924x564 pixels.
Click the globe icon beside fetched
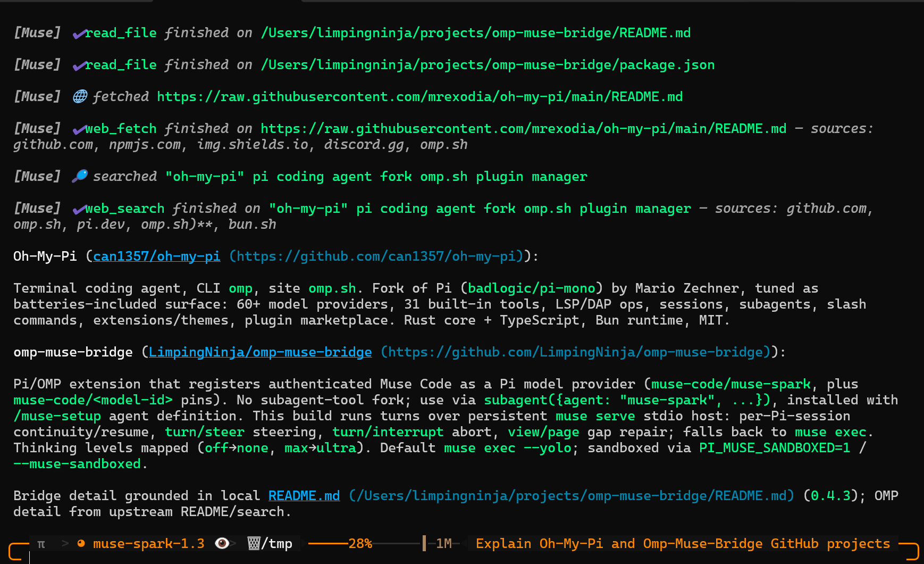click(80, 96)
